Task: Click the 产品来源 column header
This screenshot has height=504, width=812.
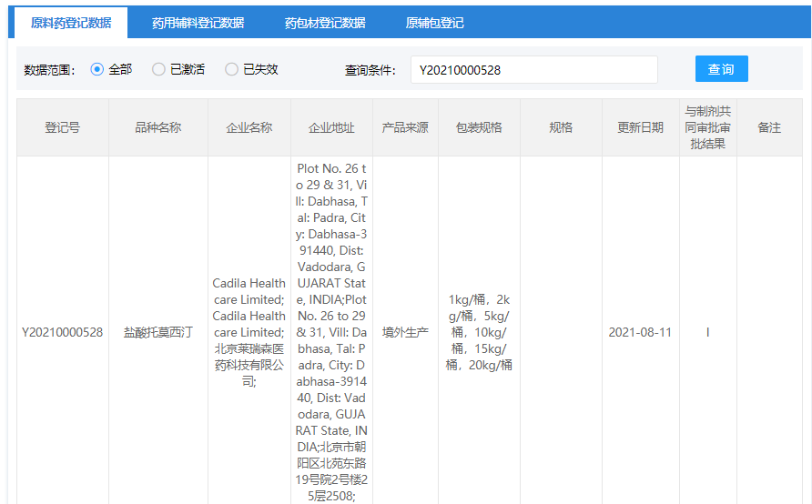Action: click(405, 127)
